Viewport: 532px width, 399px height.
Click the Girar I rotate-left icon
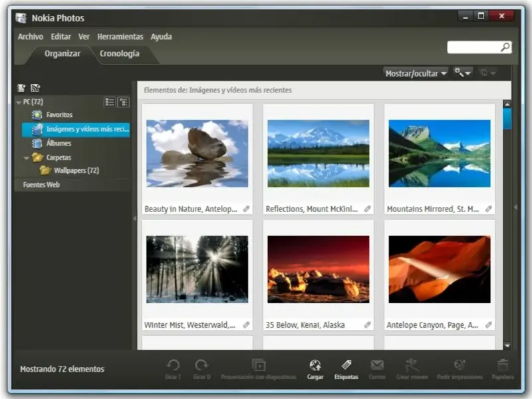pos(173,365)
